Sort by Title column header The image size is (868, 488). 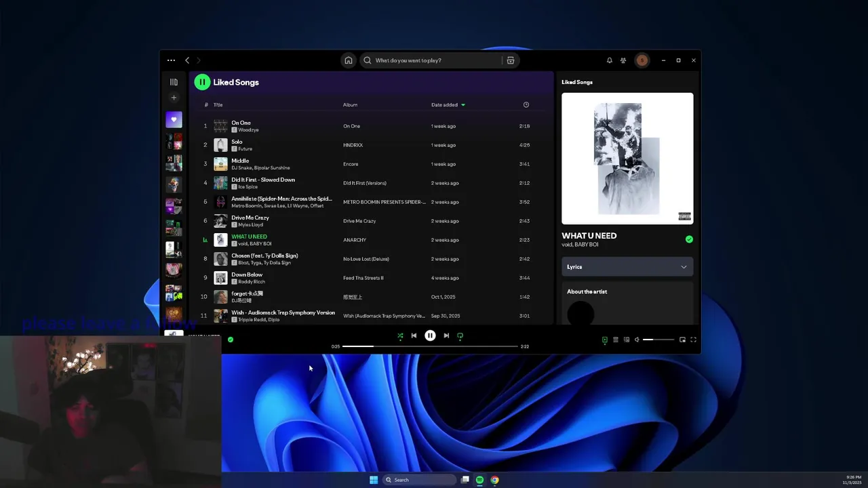point(218,105)
